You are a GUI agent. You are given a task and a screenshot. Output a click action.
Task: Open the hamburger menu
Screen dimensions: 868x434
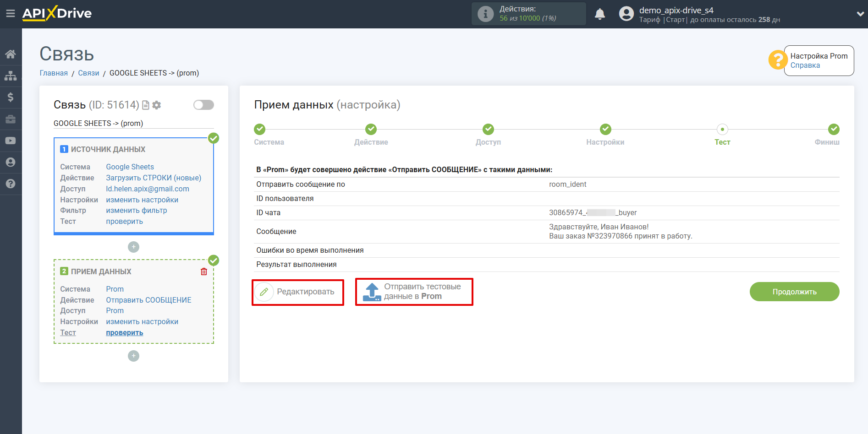tap(11, 14)
